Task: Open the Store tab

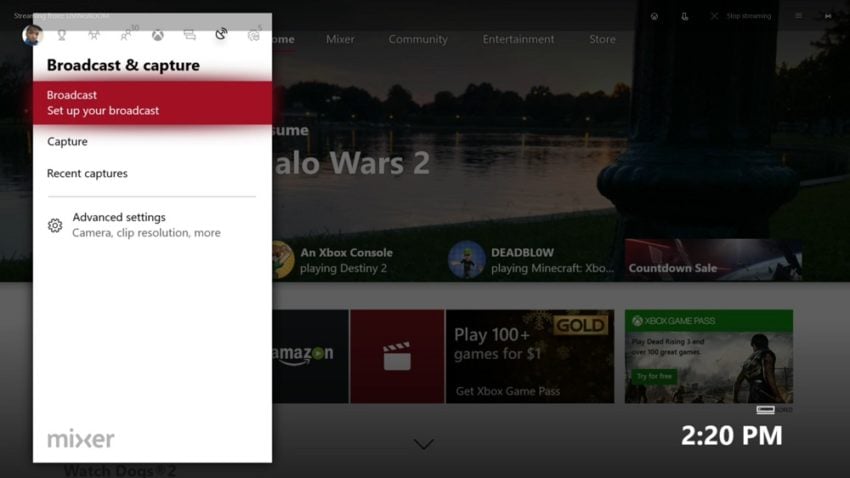Action: coord(602,39)
